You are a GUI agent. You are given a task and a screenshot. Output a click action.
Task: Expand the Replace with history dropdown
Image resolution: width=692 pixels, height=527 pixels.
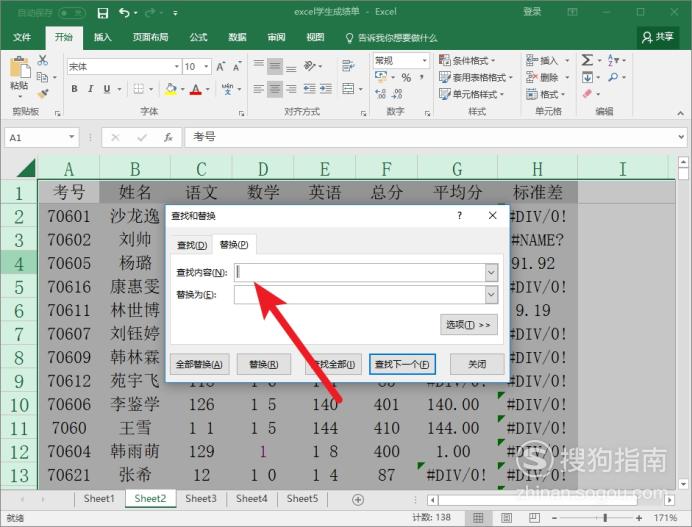[x=491, y=294]
